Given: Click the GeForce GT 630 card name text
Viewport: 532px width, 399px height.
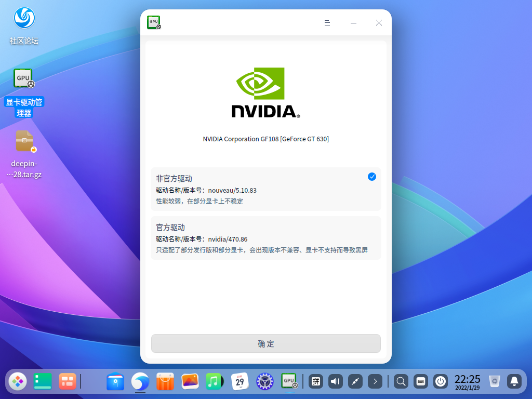Looking at the screenshot, I should [265, 139].
